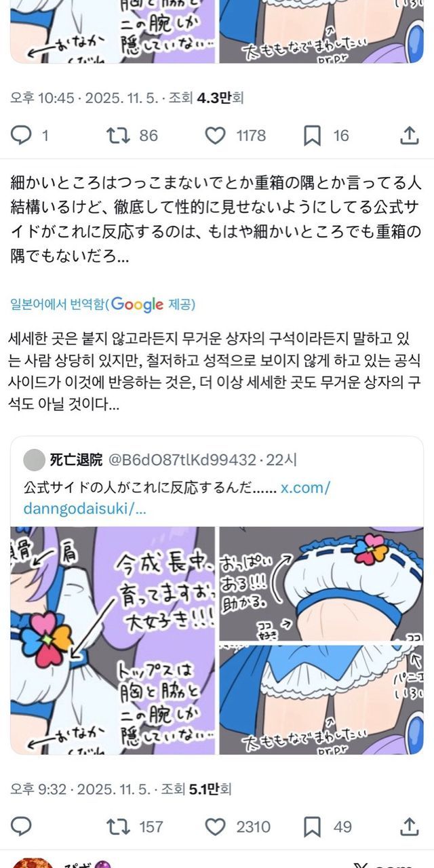434x868 pixels.
Task: View the 5.1만 view count details
Action: click(x=200, y=789)
